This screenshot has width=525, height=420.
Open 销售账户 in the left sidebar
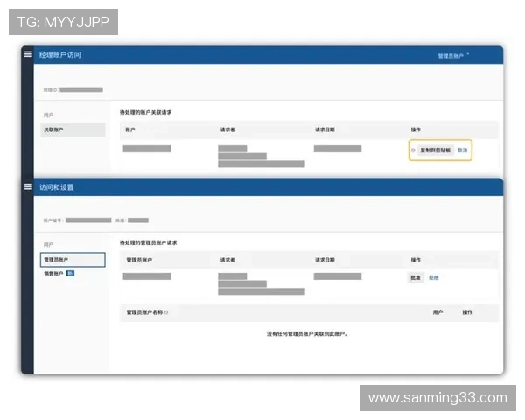(54, 273)
